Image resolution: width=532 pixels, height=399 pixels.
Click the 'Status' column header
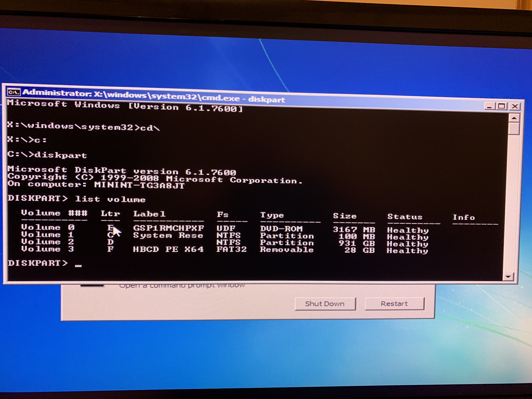405,217
